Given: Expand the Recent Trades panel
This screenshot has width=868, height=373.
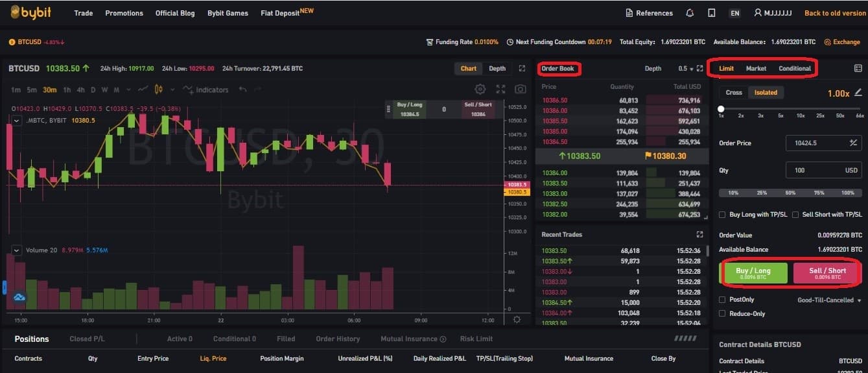Looking at the screenshot, I should pos(699,234).
